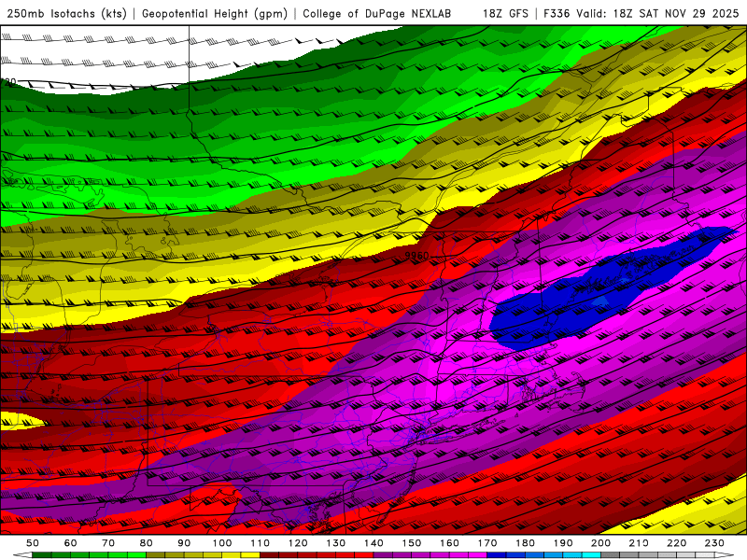Click the cyan swatch left of 200
This screenshot has width=747, height=560.
click(x=591, y=555)
